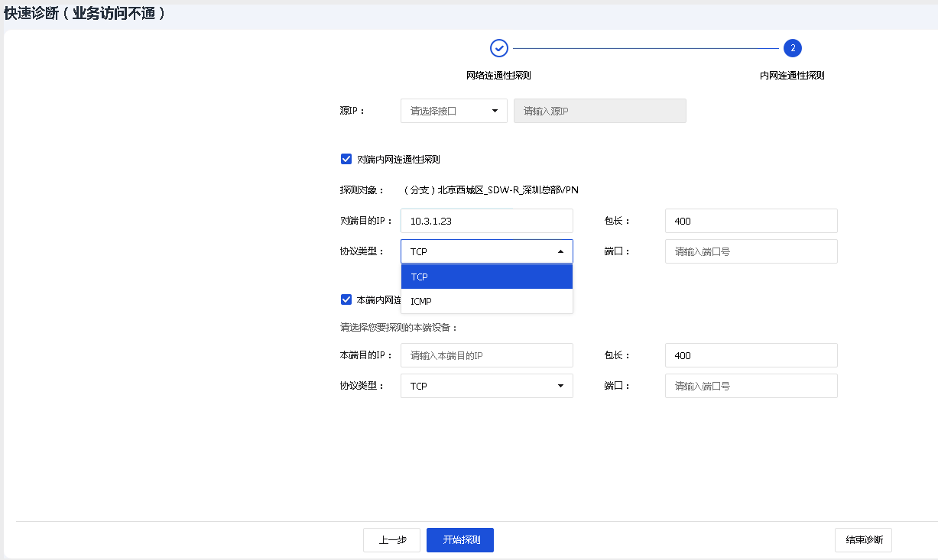Click the 对端目的IP field with 10.3.1.23
This screenshot has height=560, width=938.
click(486, 221)
